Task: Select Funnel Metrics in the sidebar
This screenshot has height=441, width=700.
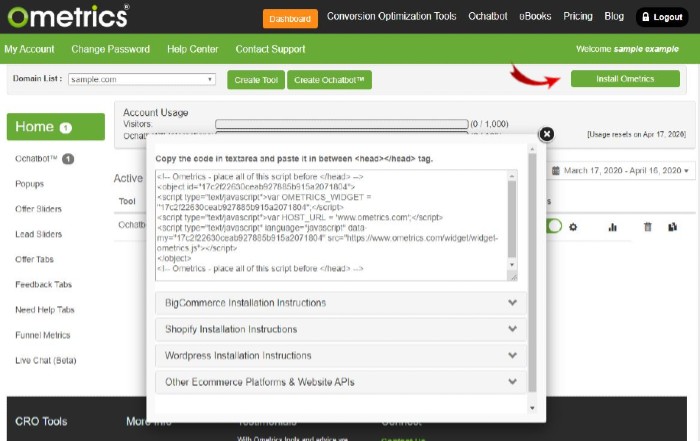Action: point(43,335)
